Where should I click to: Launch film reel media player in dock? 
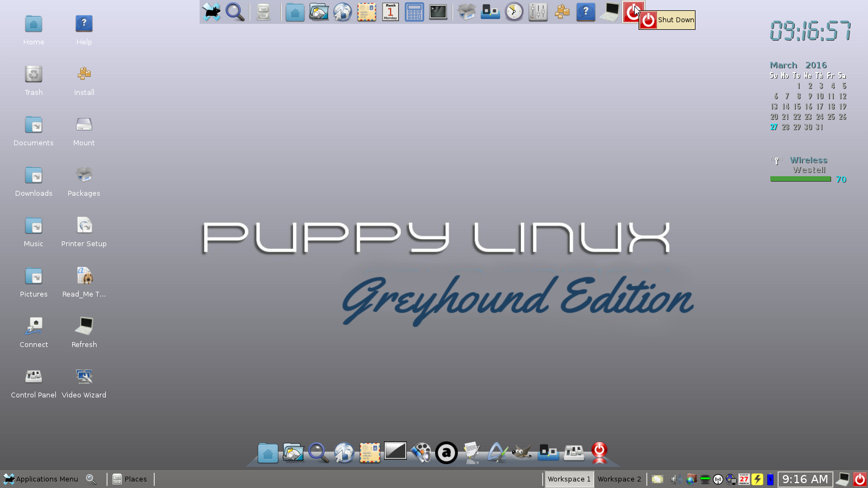coord(420,453)
